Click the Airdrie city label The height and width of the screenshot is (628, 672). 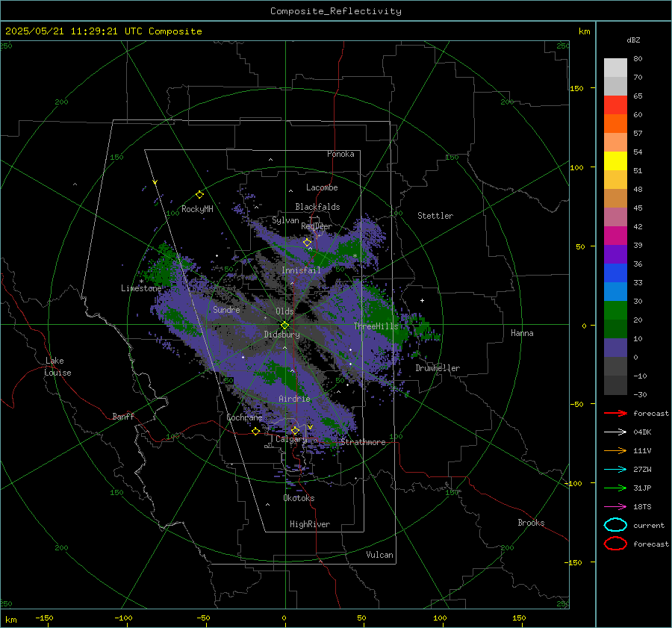click(294, 399)
